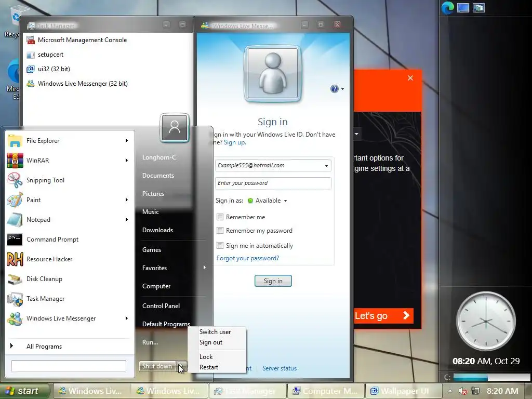Viewport: 532px width, 399px height.
Task: Open Run... from Start menu
Action: pos(150,342)
